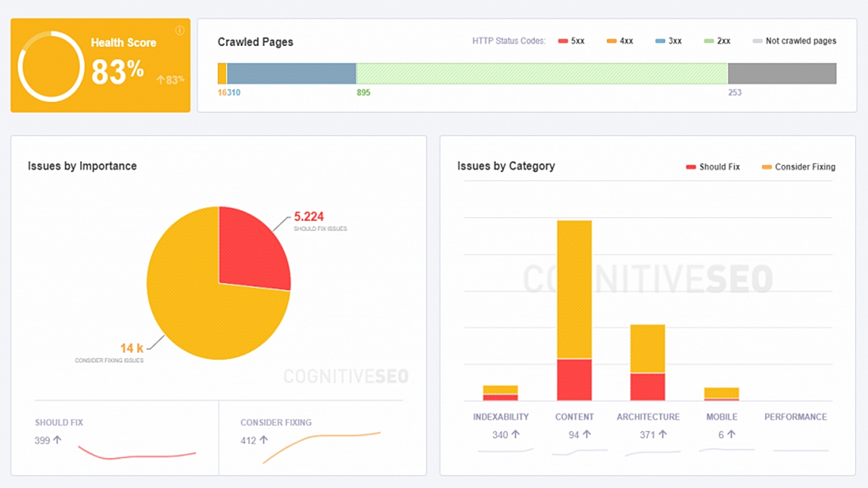
Task: Click the up arrow next to 371
Action: point(663,434)
